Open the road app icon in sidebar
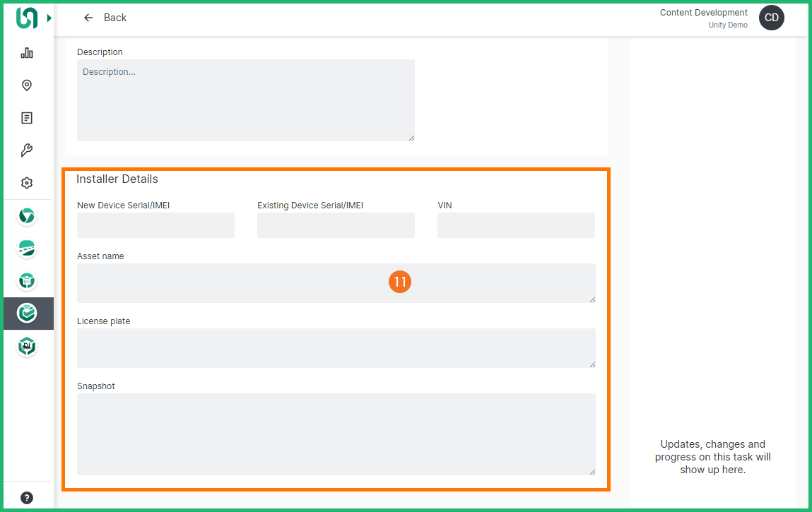This screenshot has height=512, width=812. 27,249
